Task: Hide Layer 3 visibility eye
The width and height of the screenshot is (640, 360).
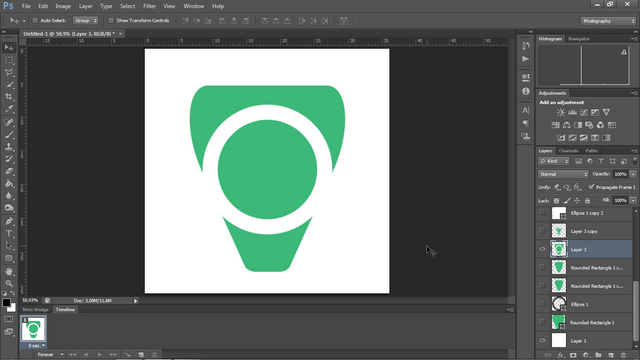Action: (x=542, y=249)
